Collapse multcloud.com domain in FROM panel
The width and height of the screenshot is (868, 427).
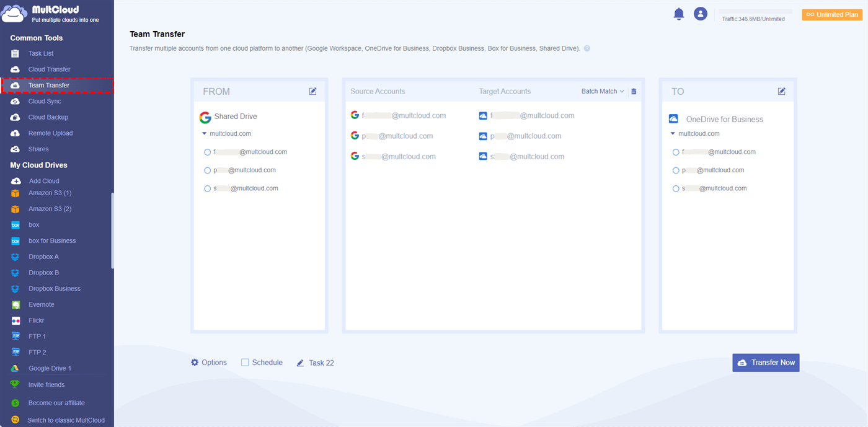[204, 134]
